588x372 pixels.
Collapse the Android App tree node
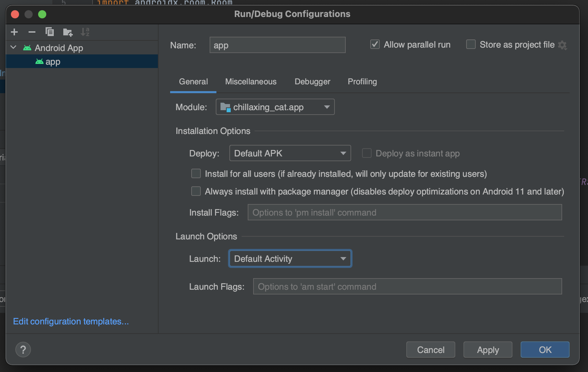point(14,47)
